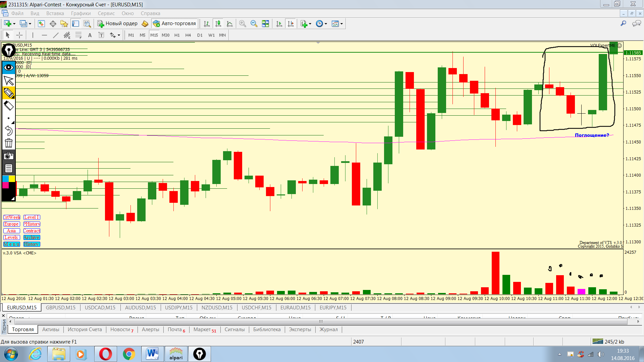Viewport: 644px width, 362px height.
Task: Open the Графики menu
Action: (80, 13)
